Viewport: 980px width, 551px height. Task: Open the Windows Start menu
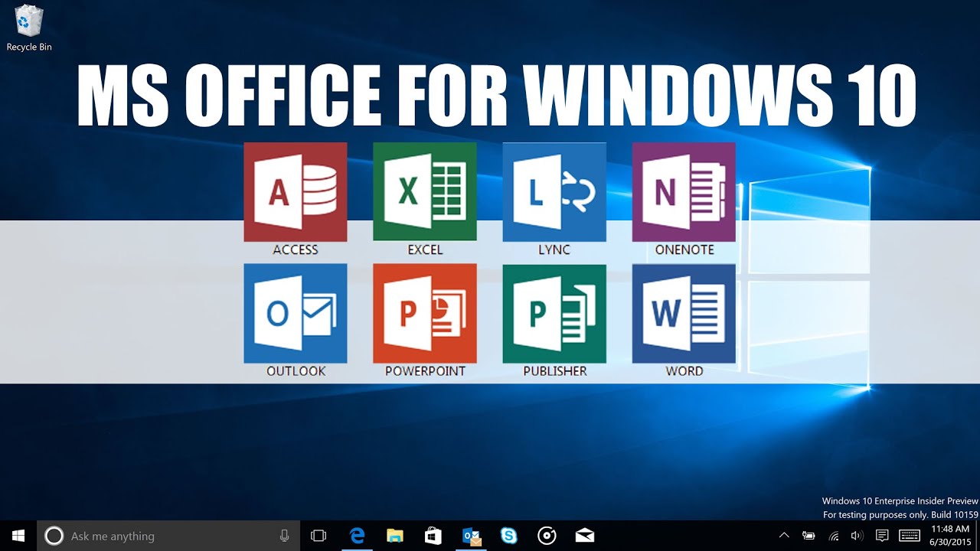[x=18, y=536]
